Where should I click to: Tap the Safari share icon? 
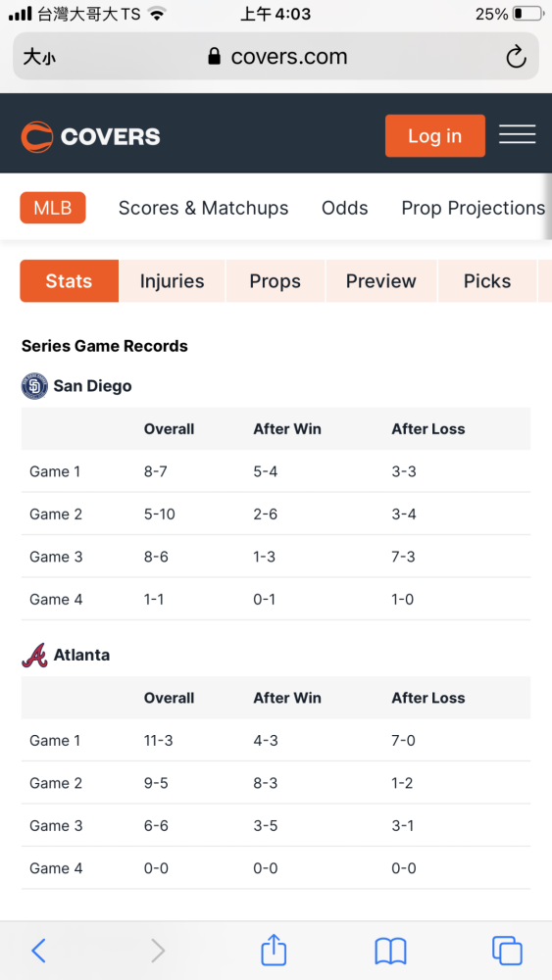(274, 950)
